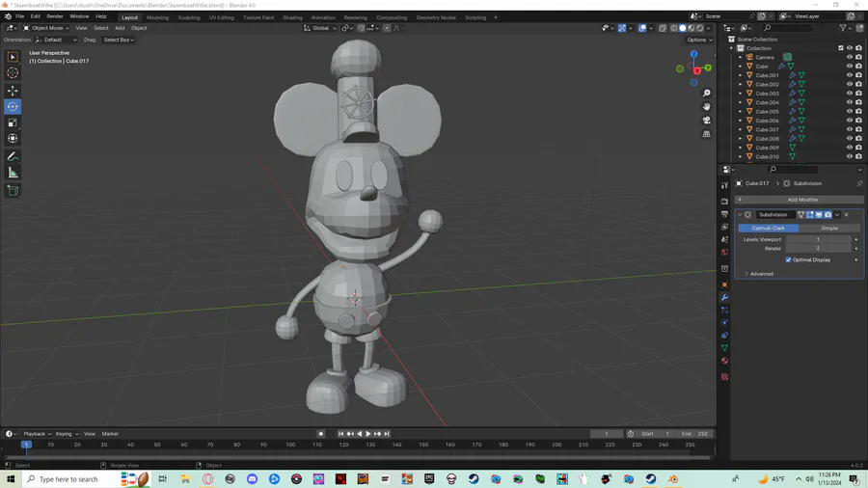Toggle modifier realtime viewport display

click(x=819, y=215)
